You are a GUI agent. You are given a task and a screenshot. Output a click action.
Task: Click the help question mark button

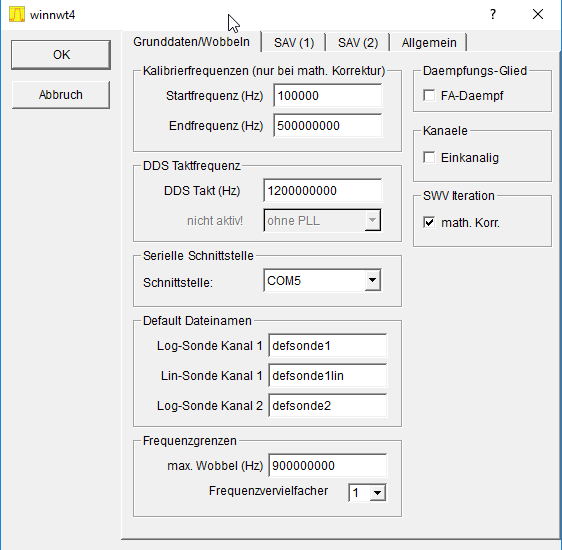pyautogui.click(x=493, y=14)
